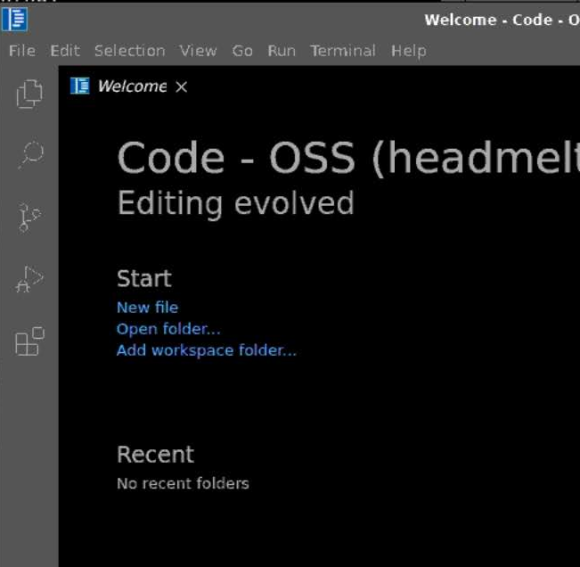Click the 'Code - OSS' page heading
580x567 pixels.
348,158
